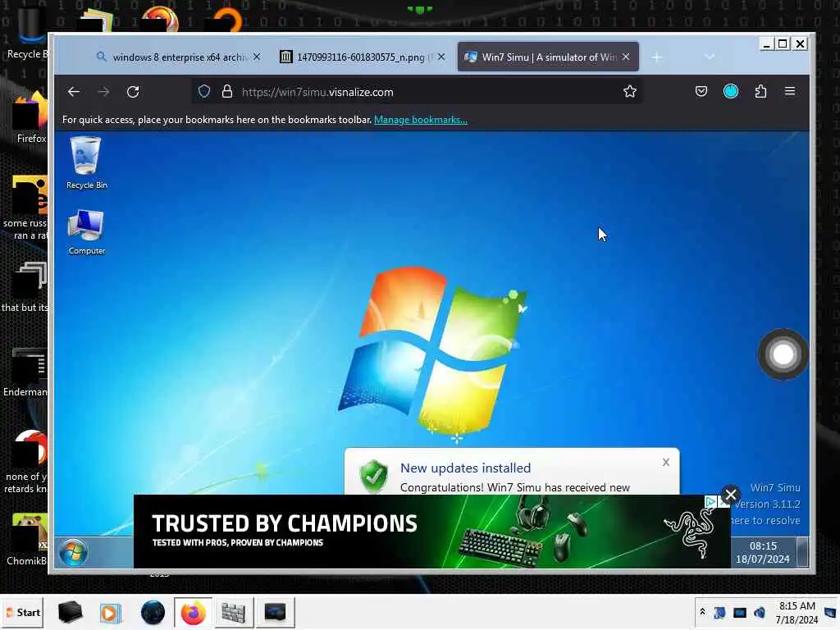Close the Win7 Simu tab
The height and width of the screenshot is (630, 840).
click(x=626, y=57)
